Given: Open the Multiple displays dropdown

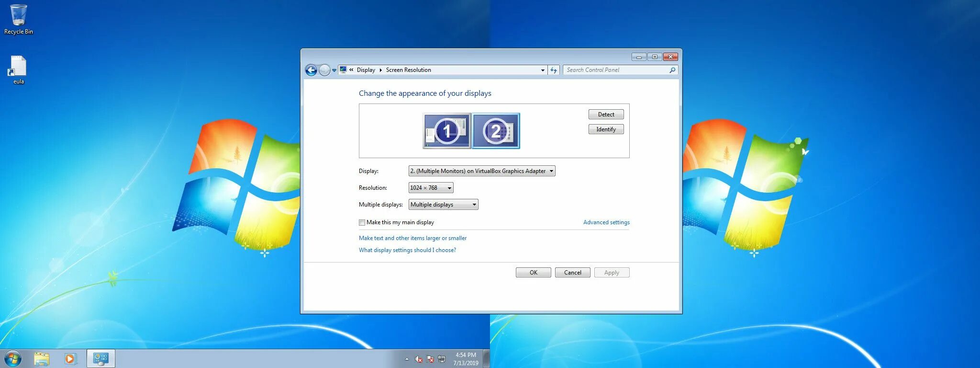Looking at the screenshot, I should pyautogui.click(x=443, y=205).
